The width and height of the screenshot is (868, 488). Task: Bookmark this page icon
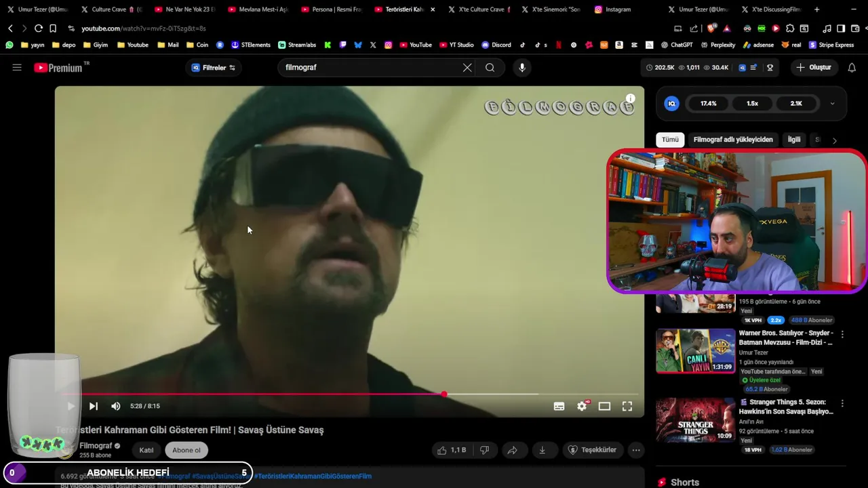click(53, 28)
